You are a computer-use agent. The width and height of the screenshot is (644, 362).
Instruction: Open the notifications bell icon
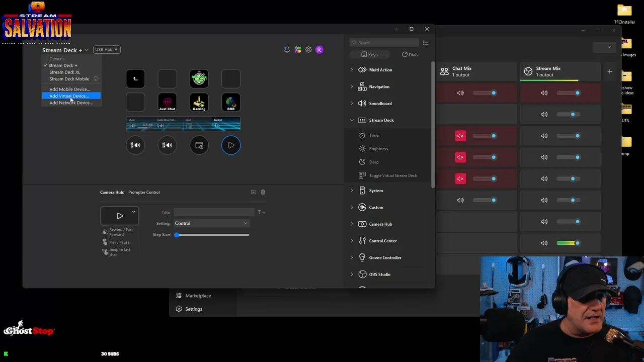(x=287, y=50)
